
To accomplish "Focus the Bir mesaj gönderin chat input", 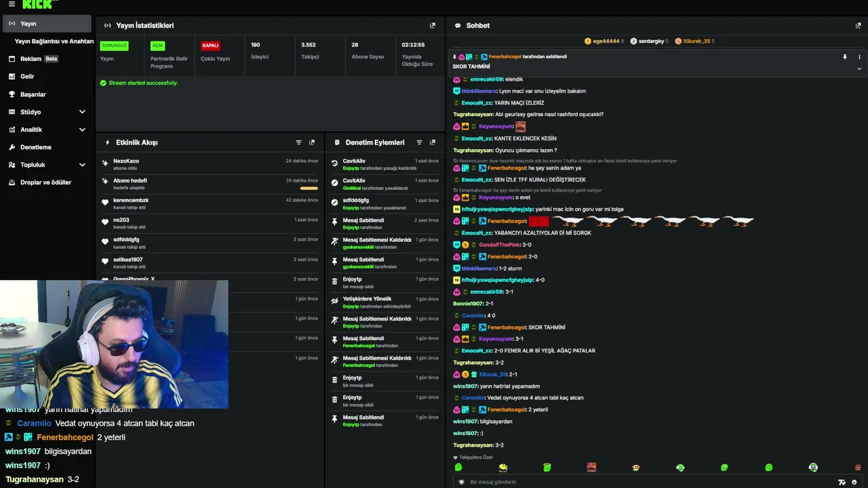I will click(x=651, y=482).
